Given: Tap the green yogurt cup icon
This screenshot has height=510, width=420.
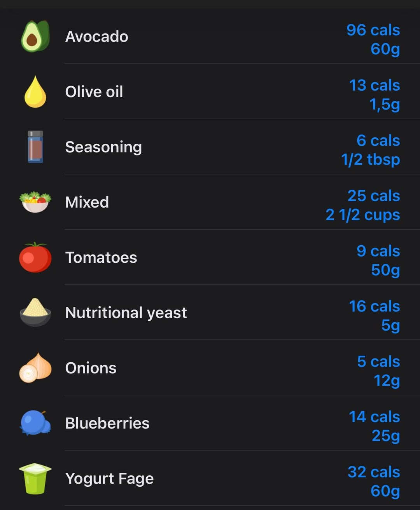Looking at the screenshot, I should coord(35,479).
